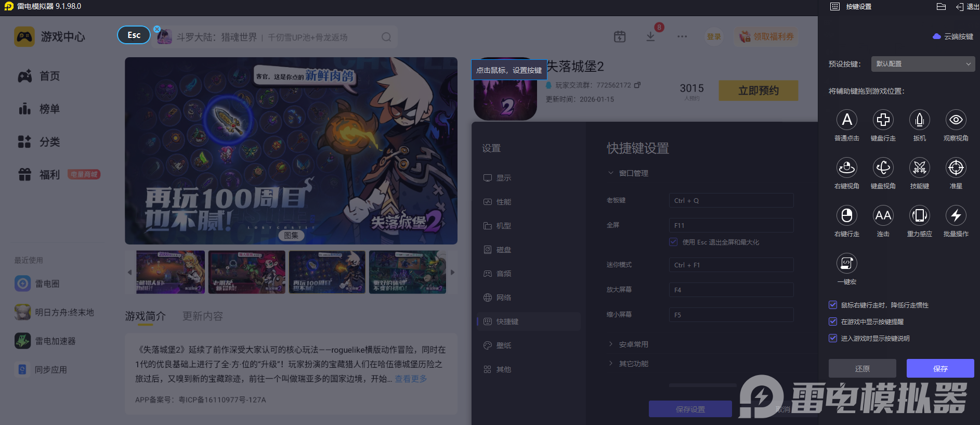Remove the Esc key mapping

[x=157, y=29]
